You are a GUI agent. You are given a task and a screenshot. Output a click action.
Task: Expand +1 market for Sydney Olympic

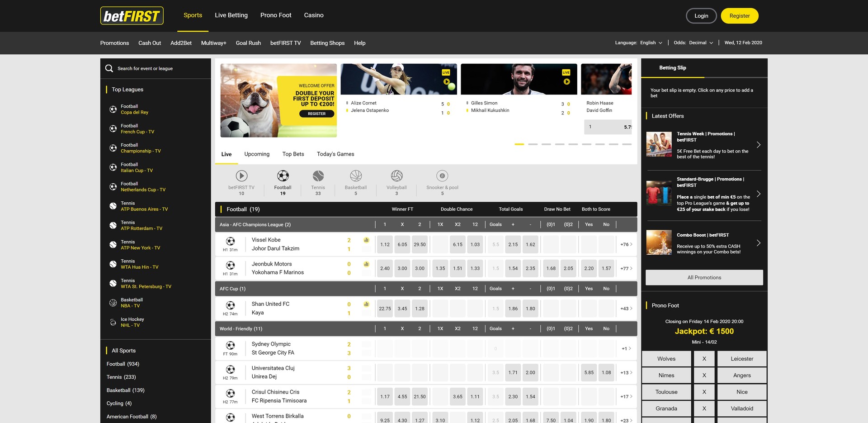coord(626,349)
